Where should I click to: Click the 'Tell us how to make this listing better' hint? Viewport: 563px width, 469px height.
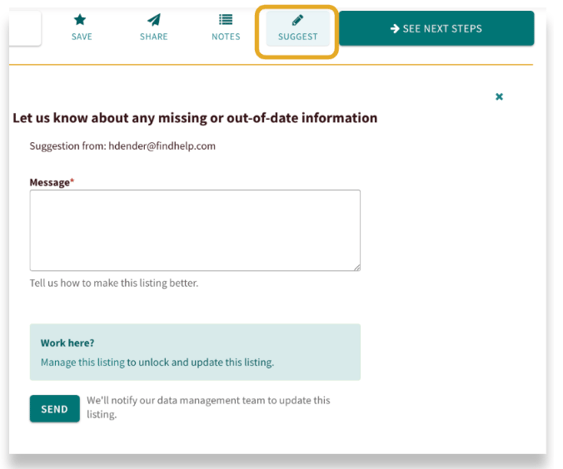coord(114,283)
